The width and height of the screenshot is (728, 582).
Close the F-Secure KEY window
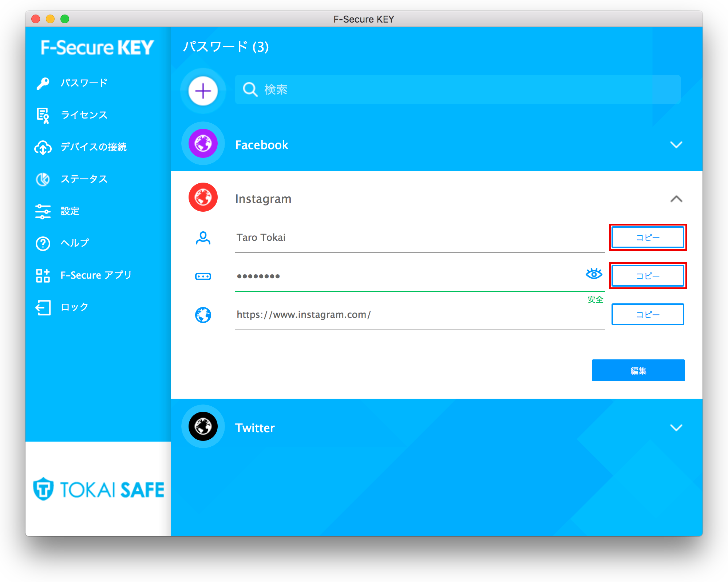36,19
